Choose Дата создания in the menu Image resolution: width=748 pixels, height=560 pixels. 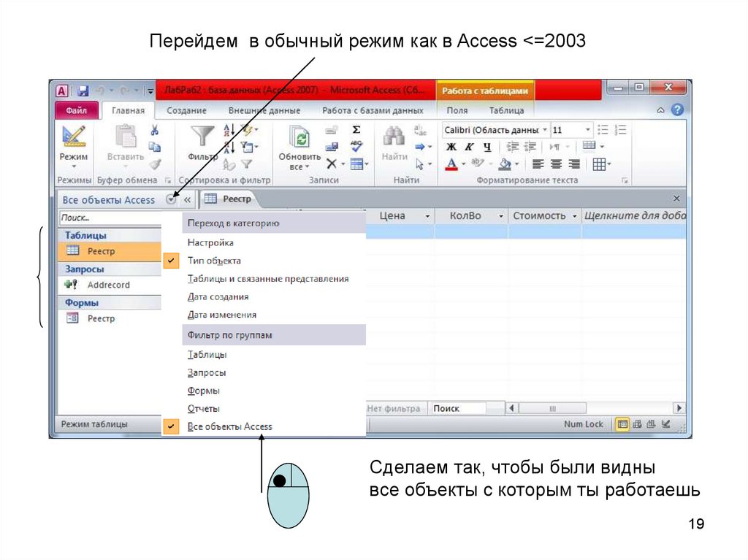218,297
